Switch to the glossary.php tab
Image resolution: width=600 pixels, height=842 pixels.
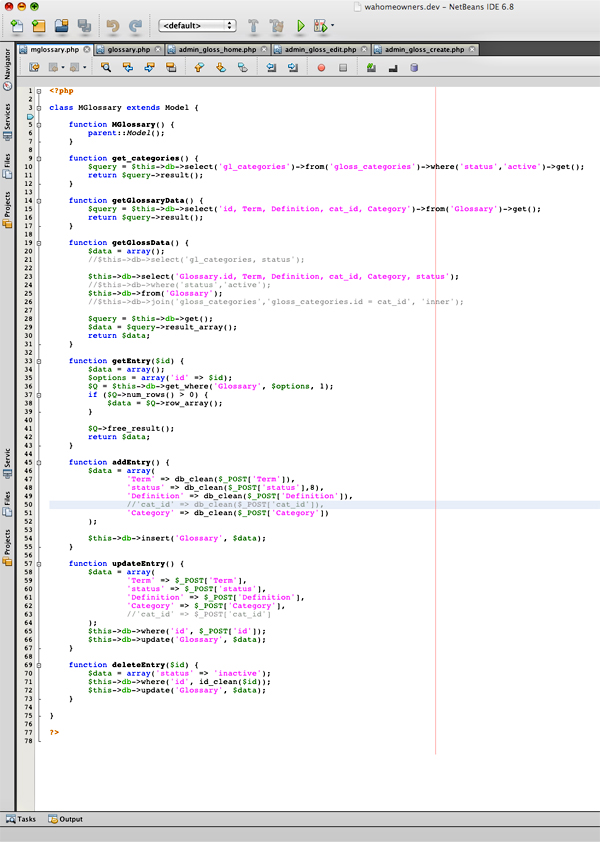[128, 49]
